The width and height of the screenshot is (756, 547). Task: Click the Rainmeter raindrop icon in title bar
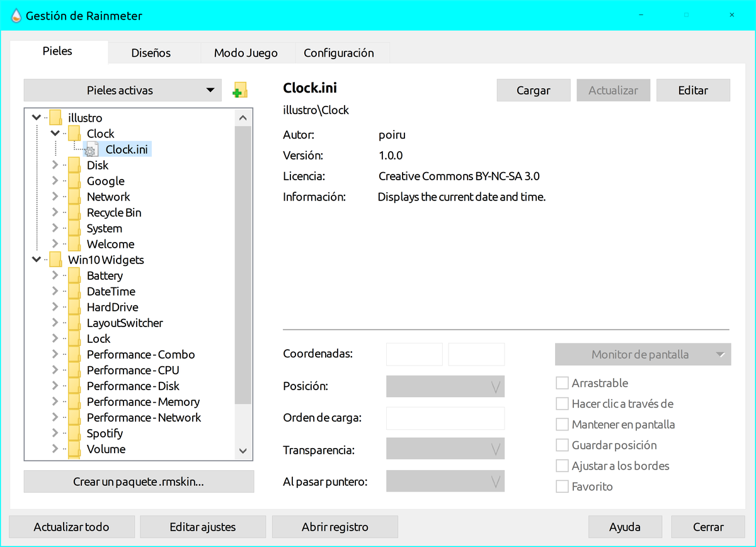(16, 16)
